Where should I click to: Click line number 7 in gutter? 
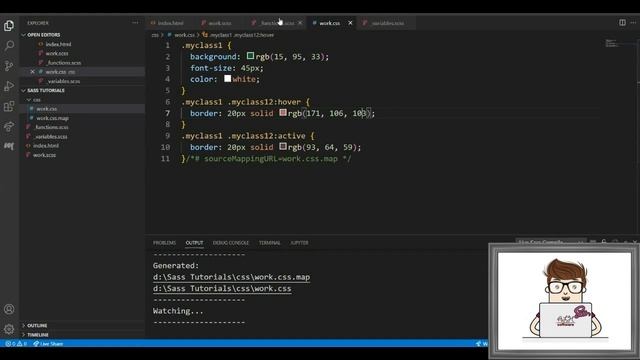167,113
